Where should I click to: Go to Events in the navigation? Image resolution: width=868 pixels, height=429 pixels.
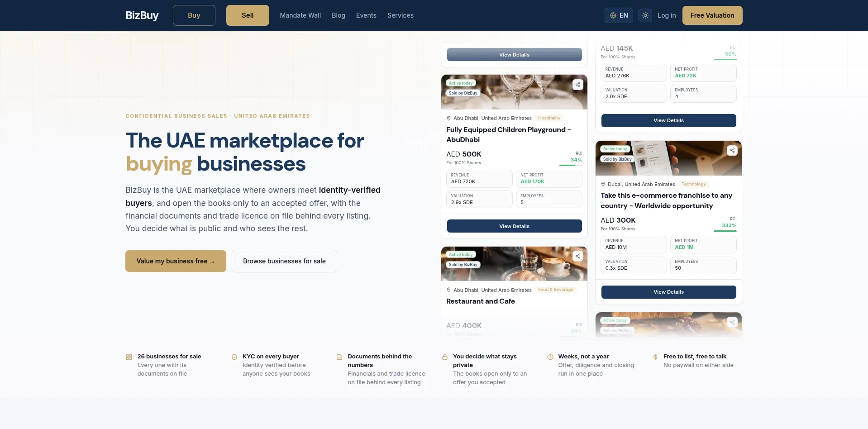366,15
